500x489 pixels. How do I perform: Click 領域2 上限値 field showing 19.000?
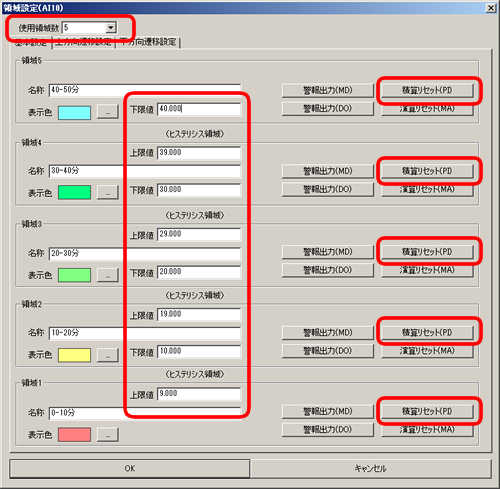point(199,314)
